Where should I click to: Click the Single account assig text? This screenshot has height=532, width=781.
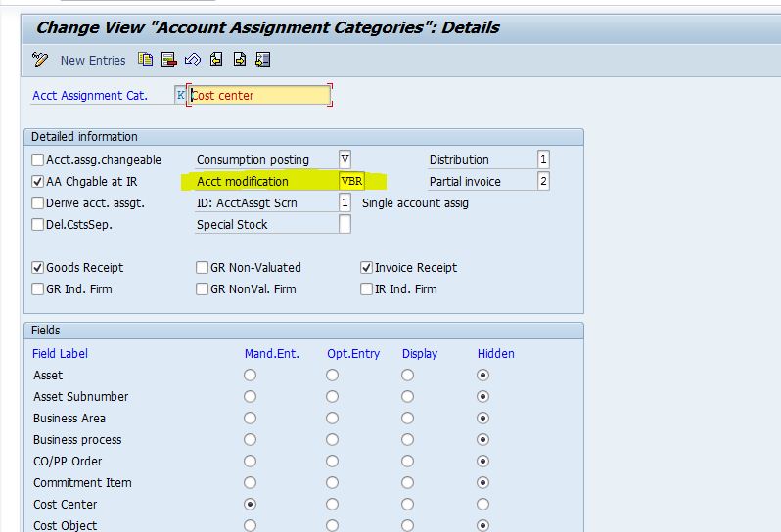tap(415, 203)
